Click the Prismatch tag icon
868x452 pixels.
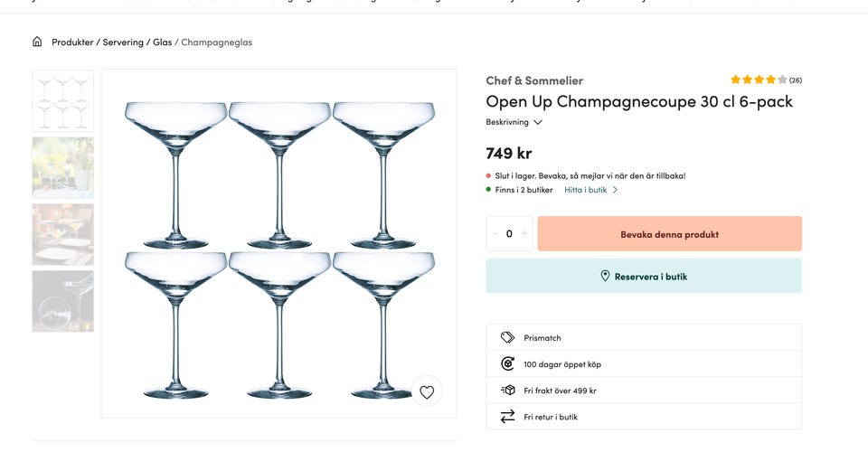(x=507, y=337)
